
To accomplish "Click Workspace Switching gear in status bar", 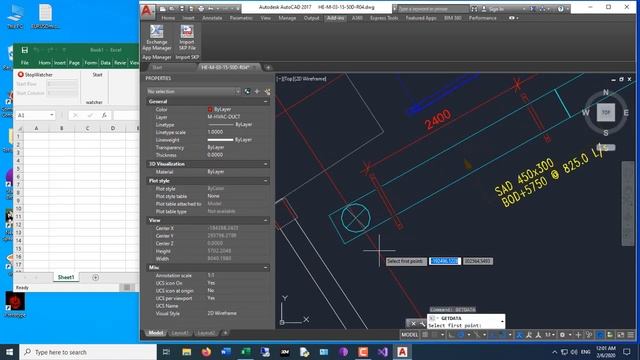I will pyautogui.click(x=562, y=335).
